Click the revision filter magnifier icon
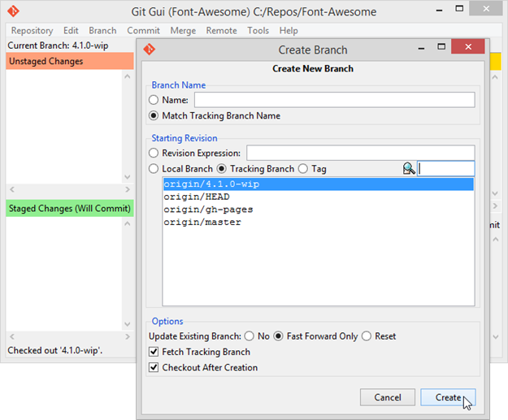 [x=409, y=169]
